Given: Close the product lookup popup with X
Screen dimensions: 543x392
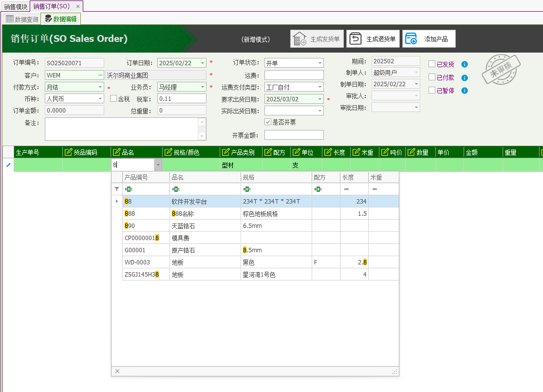Looking at the screenshot, I should click(117, 371).
